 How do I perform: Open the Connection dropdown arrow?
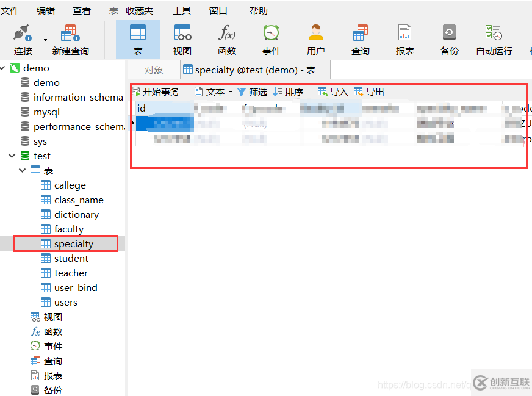click(x=45, y=40)
